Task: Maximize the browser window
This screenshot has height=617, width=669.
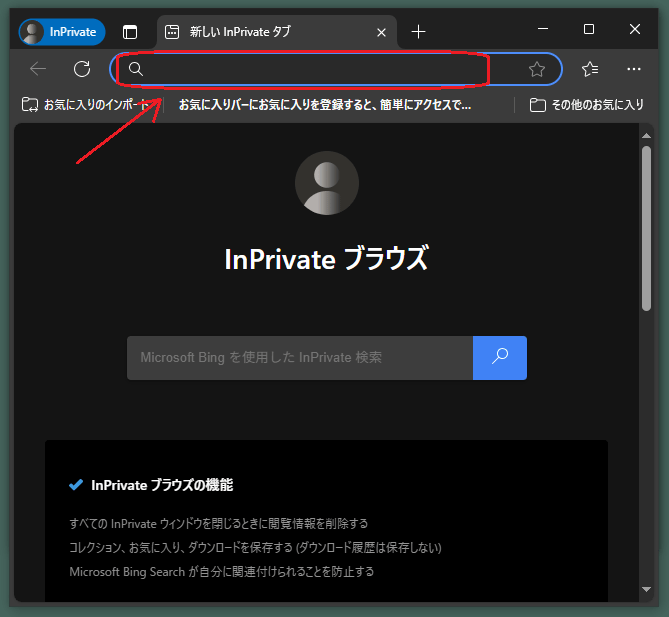Action: click(x=589, y=29)
